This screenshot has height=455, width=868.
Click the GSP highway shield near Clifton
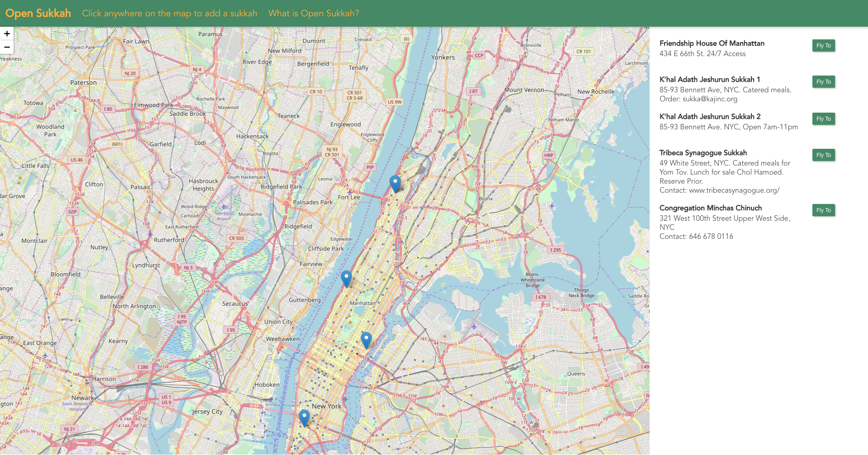[x=72, y=211]
